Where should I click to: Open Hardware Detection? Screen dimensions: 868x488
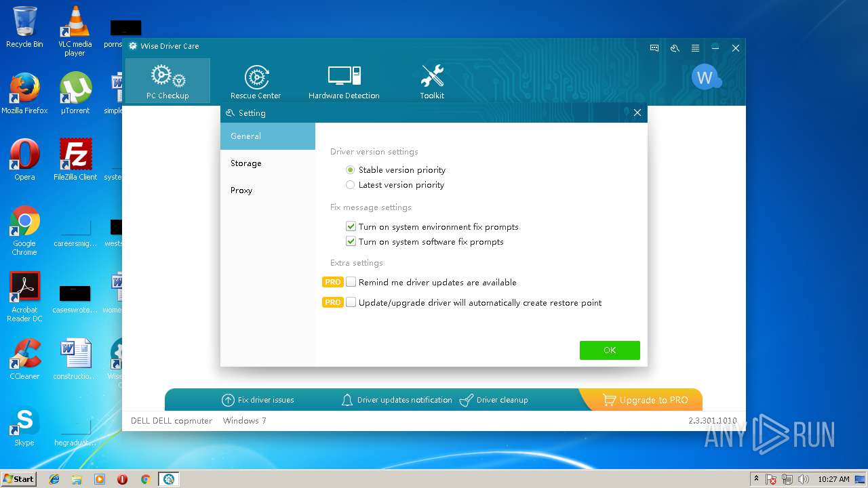(344, 81)
